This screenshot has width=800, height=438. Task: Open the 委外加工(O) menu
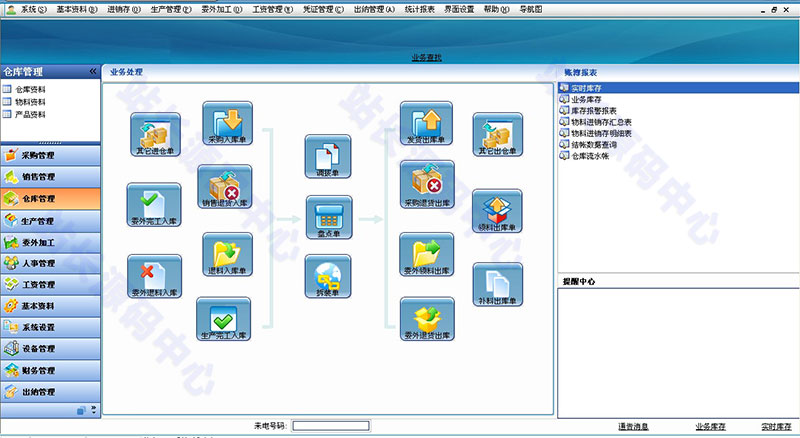click(x=221, y=9)
